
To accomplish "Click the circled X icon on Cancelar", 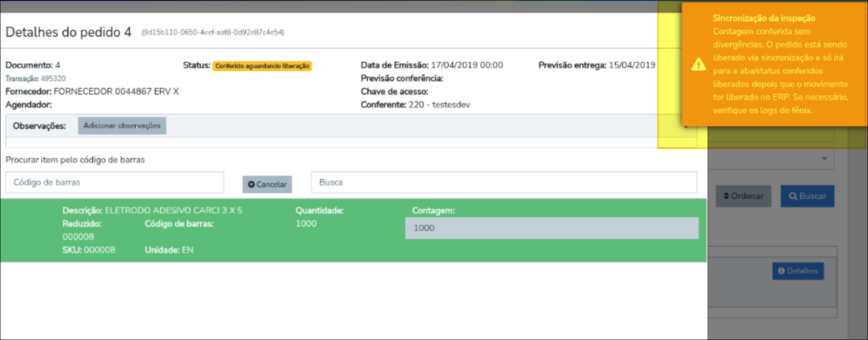I will (x=251, y=184).
